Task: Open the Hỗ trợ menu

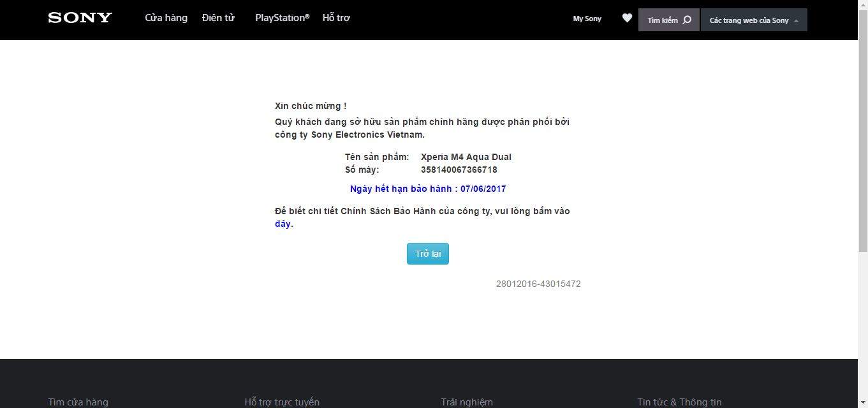Action: (336, 18)
